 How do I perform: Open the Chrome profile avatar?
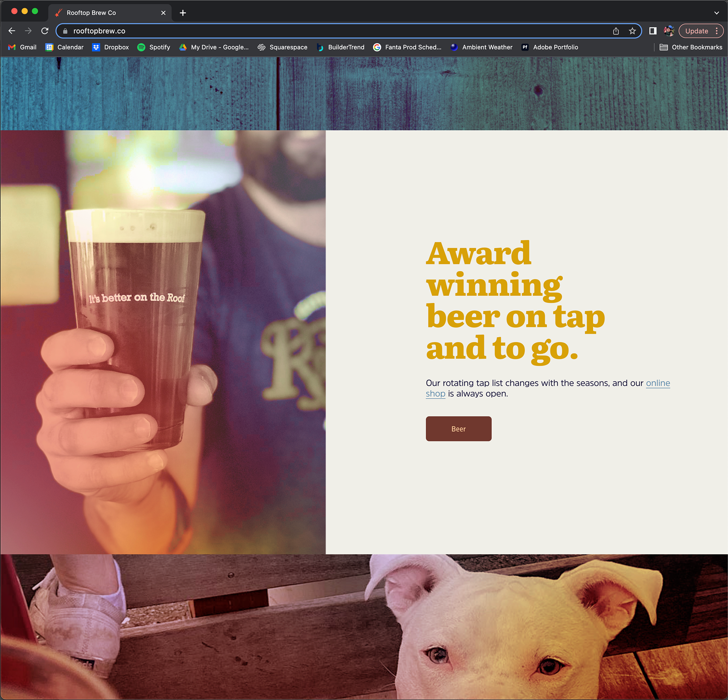tap(669, 31)
